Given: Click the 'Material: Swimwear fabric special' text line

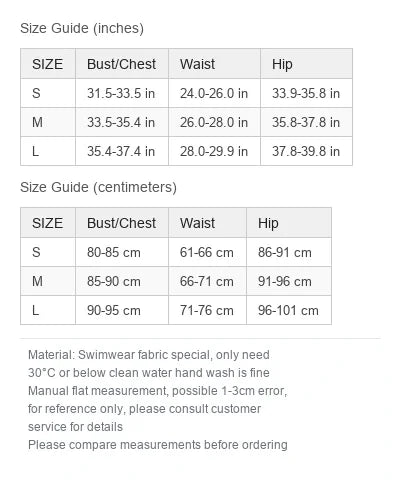Looking at the screenshot, I should click(x=149, y=355).
